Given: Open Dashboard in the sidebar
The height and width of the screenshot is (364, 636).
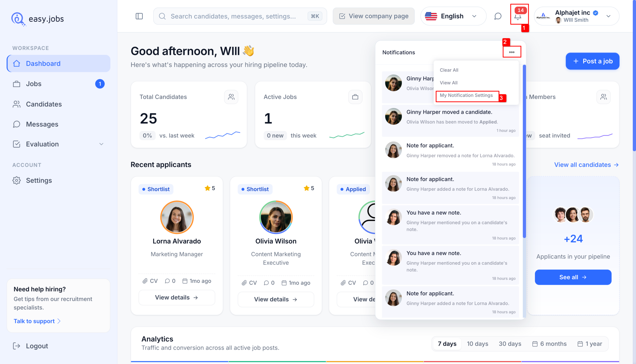Looking at the screenshot, I should (59, 64).
